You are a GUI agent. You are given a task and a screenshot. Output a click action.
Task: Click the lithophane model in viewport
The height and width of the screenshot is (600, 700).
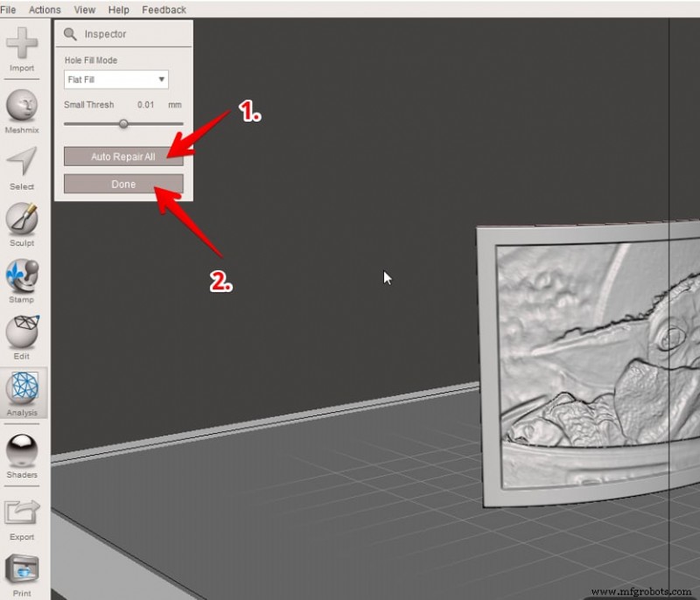pyautogui.click(x=589, y=364)
